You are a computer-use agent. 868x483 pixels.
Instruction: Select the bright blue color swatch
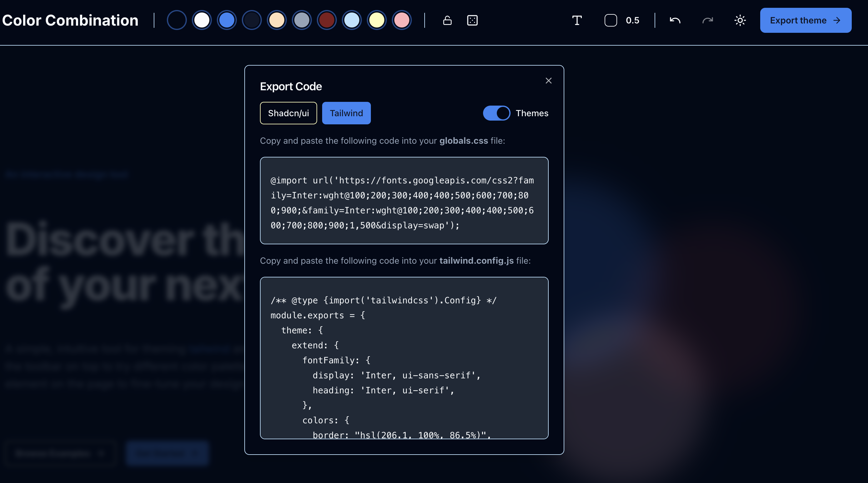(227, 20)
